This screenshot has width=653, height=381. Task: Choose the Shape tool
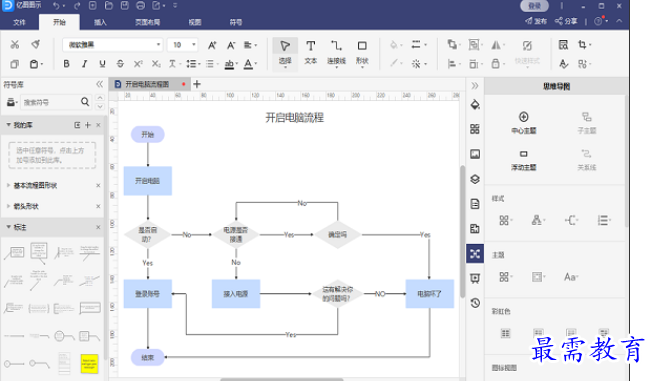point(362,52)
